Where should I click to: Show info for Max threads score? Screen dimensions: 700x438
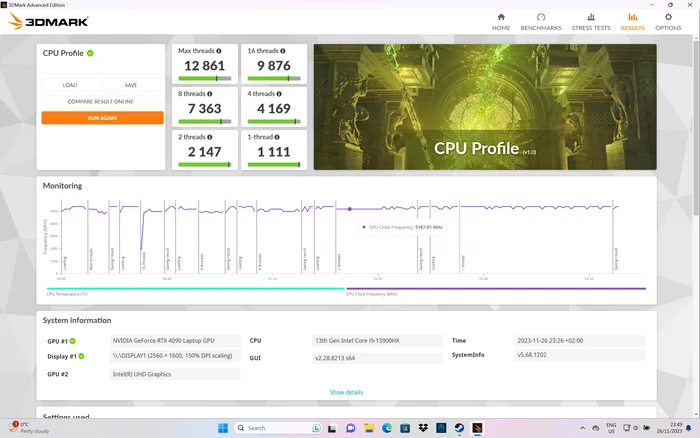(219, 51)
